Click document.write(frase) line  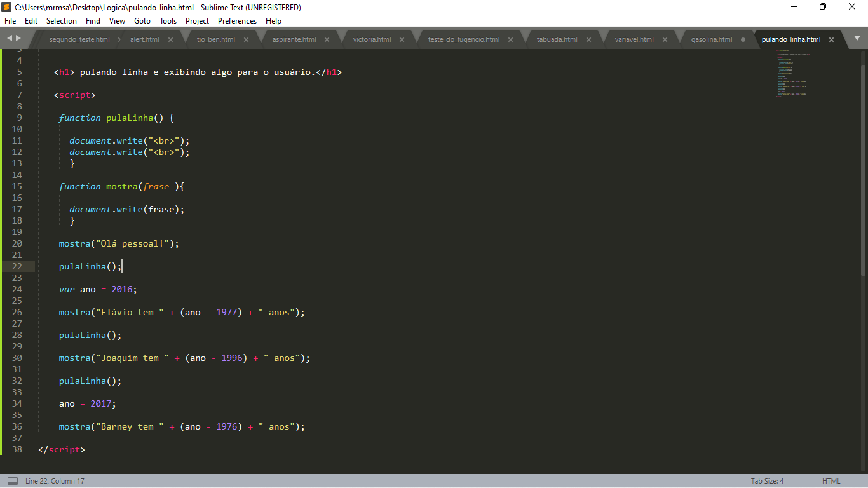pos(127,209)
